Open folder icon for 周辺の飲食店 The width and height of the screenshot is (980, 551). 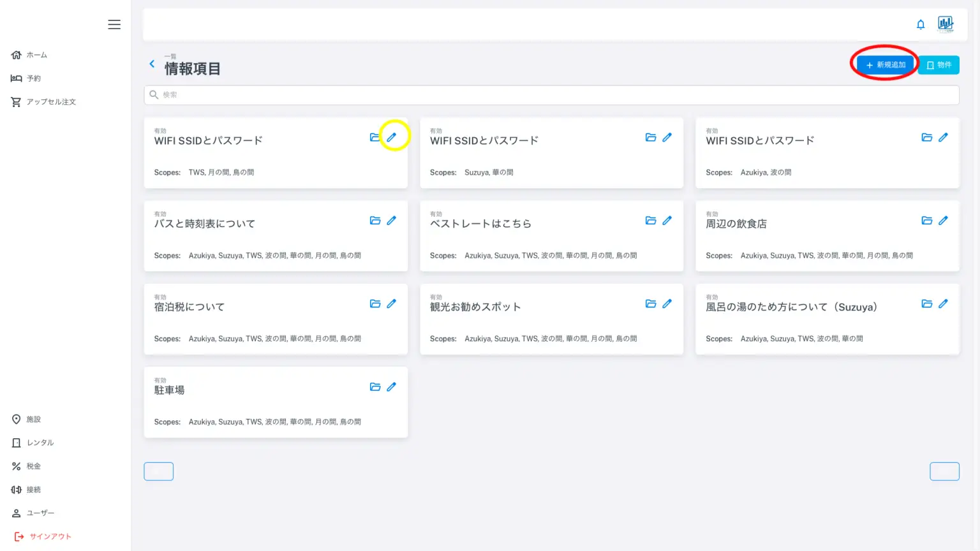click(x=926, y=221)
